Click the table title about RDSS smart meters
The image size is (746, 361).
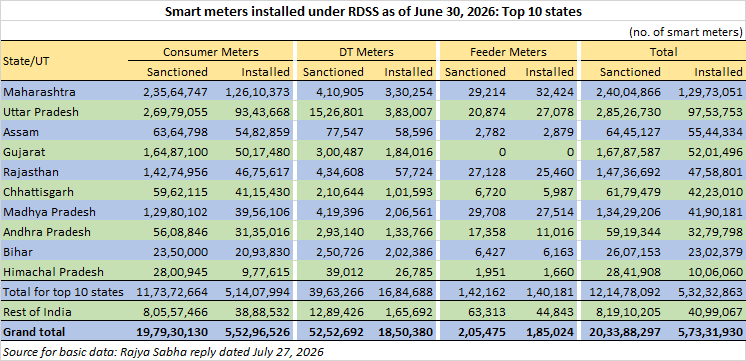point(373,12)
